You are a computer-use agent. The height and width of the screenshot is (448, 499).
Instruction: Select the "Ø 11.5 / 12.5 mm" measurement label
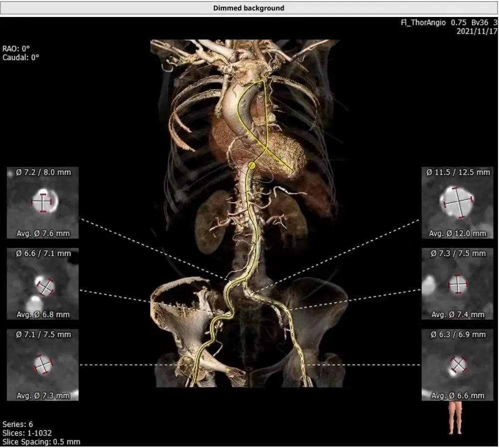click(458, 172)
